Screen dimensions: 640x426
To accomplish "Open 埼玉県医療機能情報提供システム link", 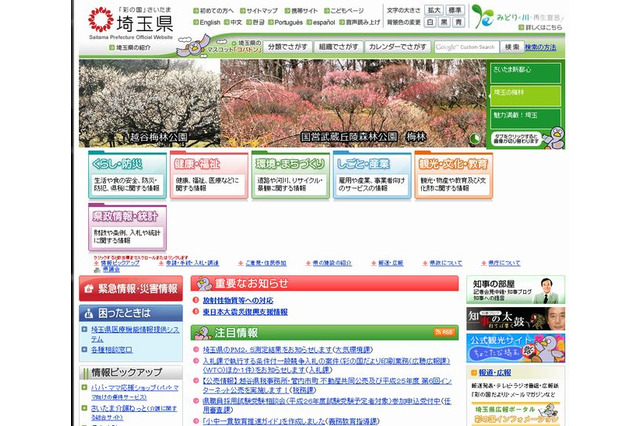I will point(135,334).
